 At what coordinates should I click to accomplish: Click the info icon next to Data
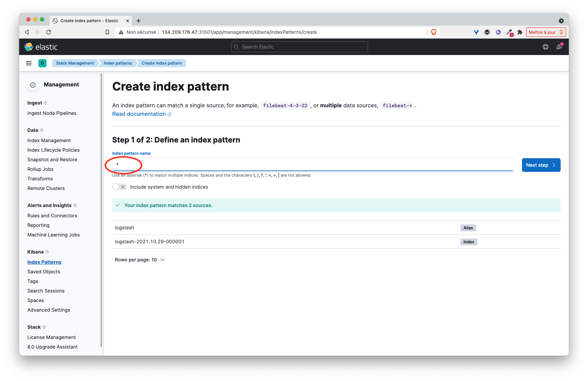pyautogui.click(x=42, y=130)
